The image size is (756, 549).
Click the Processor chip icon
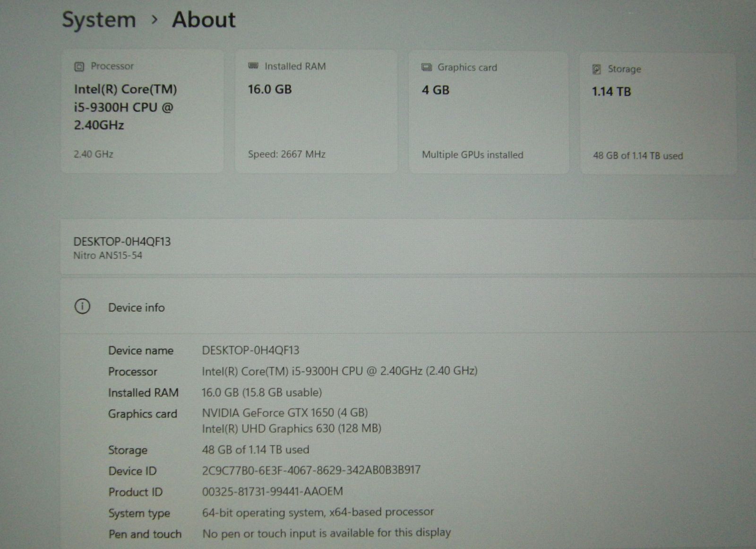(x=79, y=67)
